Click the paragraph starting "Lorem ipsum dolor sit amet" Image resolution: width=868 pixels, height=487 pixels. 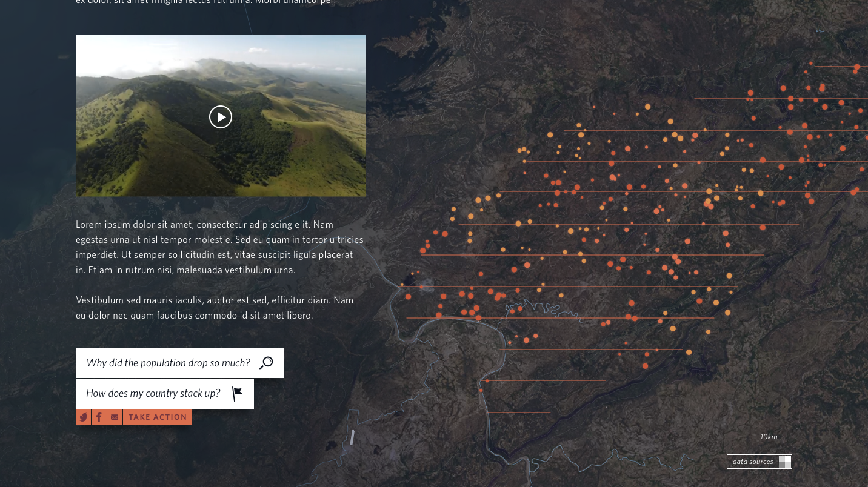pos(219,247)
